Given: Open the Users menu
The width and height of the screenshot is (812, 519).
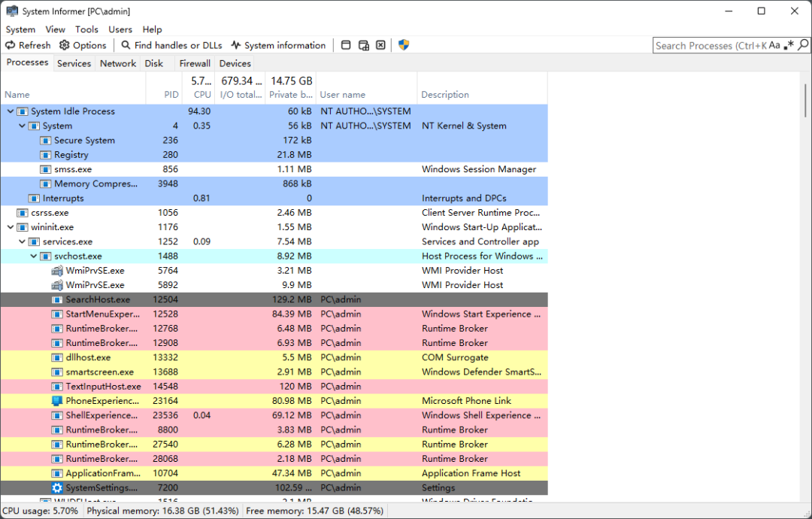Looking at the screenshot, I should 120,29.
